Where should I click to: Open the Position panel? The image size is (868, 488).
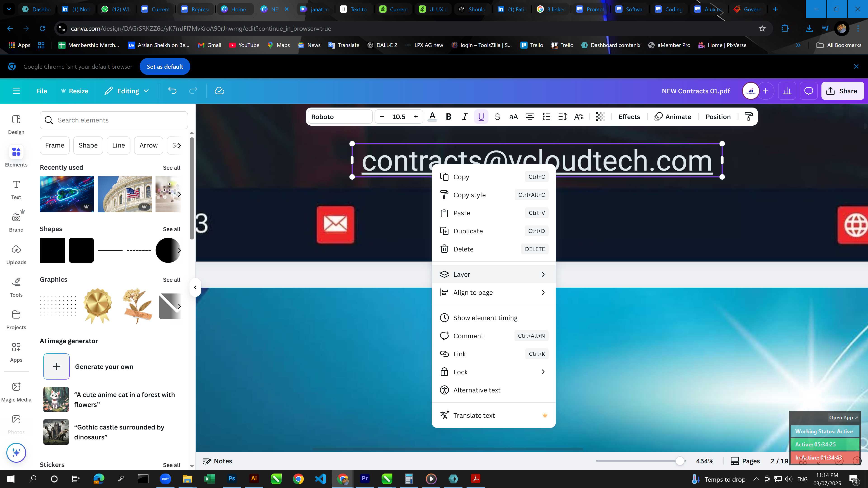718,117
